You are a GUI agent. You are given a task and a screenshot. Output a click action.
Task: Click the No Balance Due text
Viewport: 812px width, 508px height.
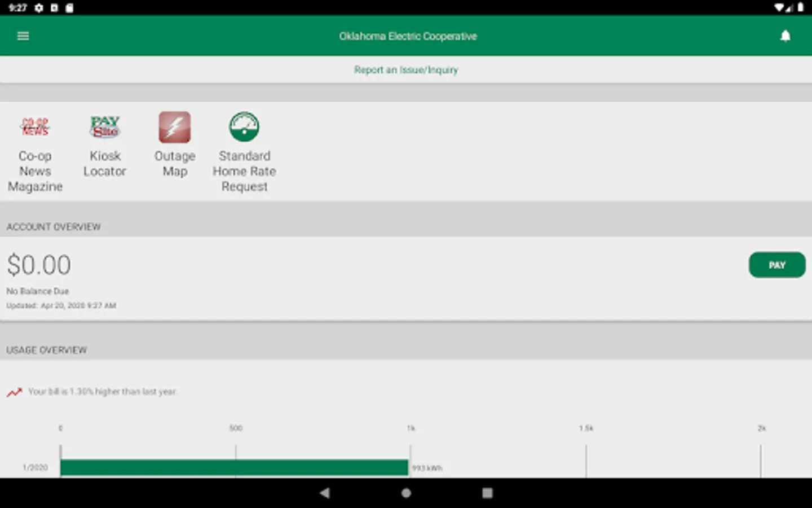[38, 291]
